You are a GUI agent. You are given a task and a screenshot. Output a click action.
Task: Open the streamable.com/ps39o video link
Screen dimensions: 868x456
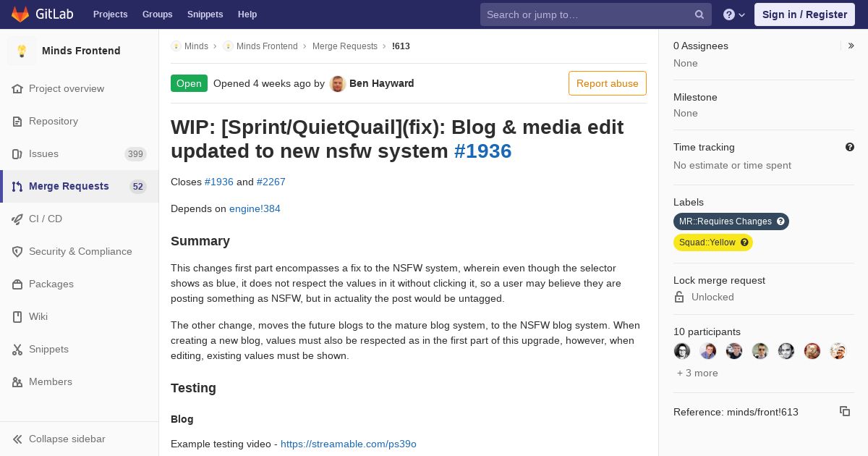(x=349, y=444)
